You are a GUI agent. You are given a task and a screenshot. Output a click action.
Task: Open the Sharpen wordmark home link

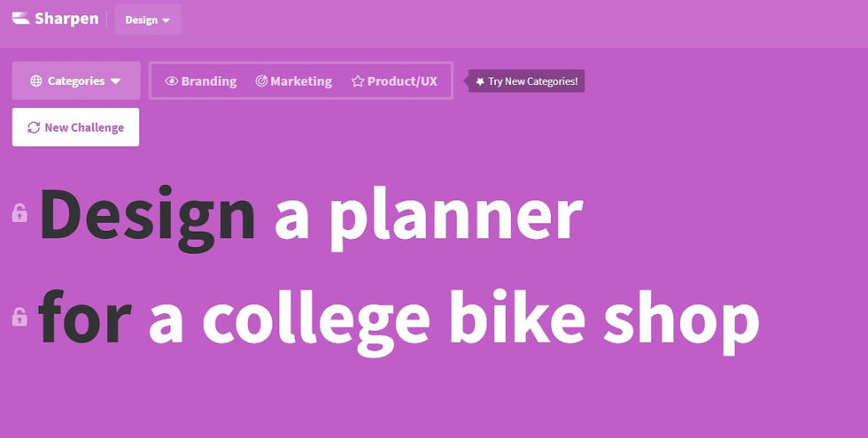(x=66, y=19)
